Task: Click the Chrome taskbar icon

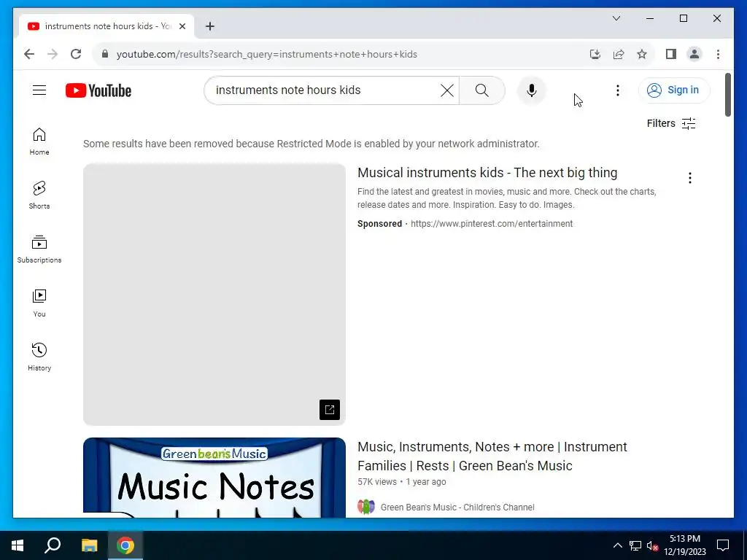Action: coord(125,545)
